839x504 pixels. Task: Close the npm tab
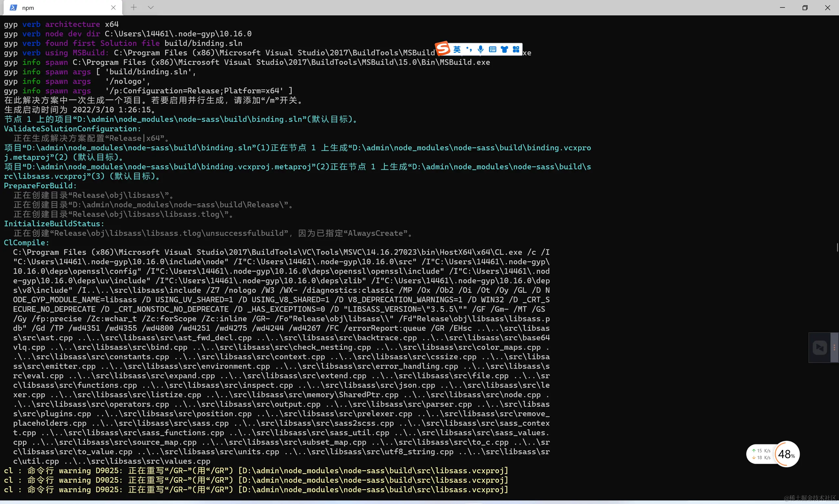(x=113, y=8)
